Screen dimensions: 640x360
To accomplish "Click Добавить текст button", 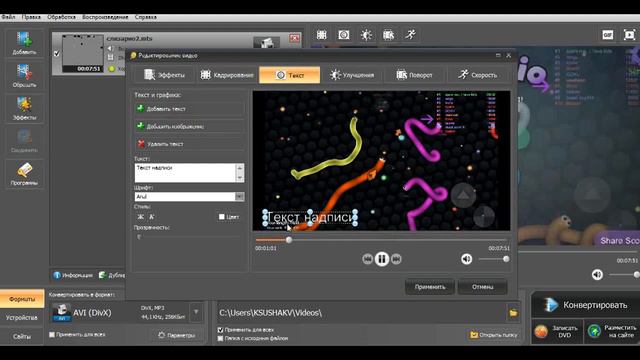I will click(x=189, y=109).
